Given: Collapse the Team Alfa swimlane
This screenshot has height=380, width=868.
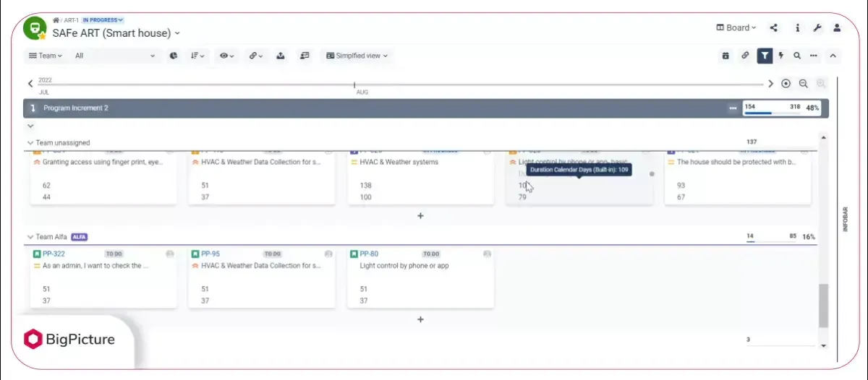Looking at the screenshot, I should pos(30,237).
